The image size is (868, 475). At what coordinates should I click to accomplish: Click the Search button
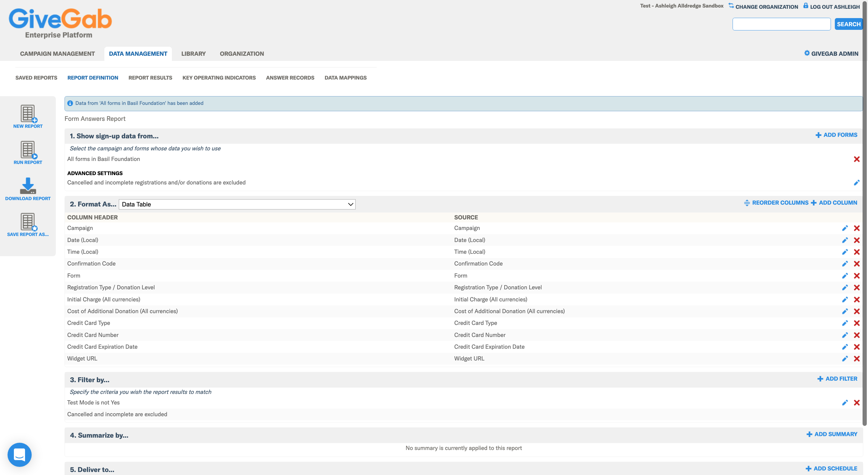(x=848, y=24)
